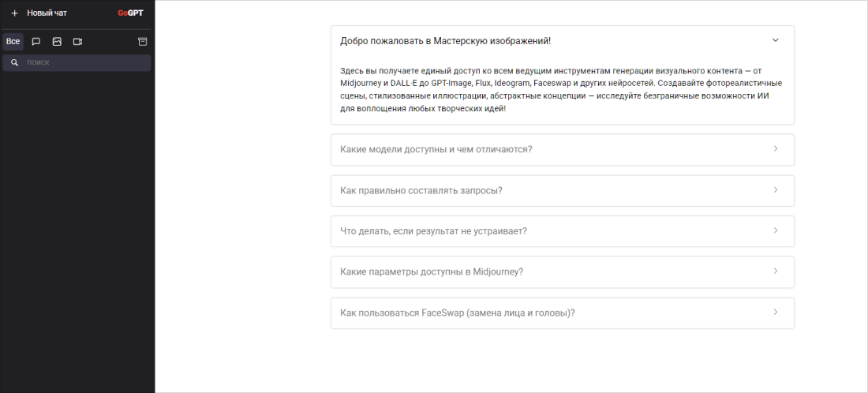The image size is (868, 393).
Task: Click the Какие модели доступны question text
Action: 436,149
